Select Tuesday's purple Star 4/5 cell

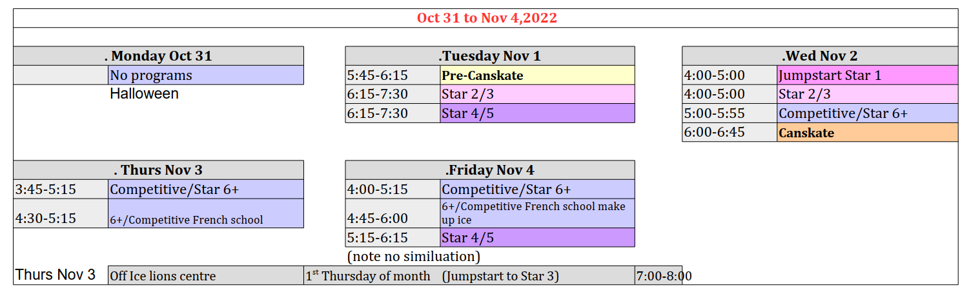[x=537, y=113]
